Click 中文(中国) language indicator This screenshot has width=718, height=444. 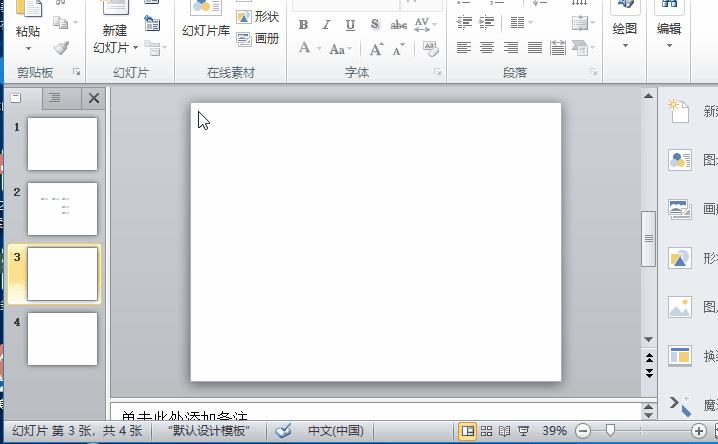(336, 431)
